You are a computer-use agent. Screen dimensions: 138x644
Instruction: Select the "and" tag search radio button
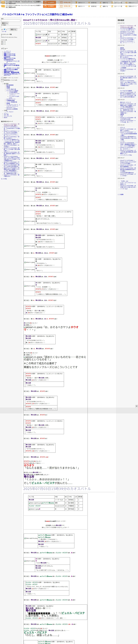(x=5, y=29)
